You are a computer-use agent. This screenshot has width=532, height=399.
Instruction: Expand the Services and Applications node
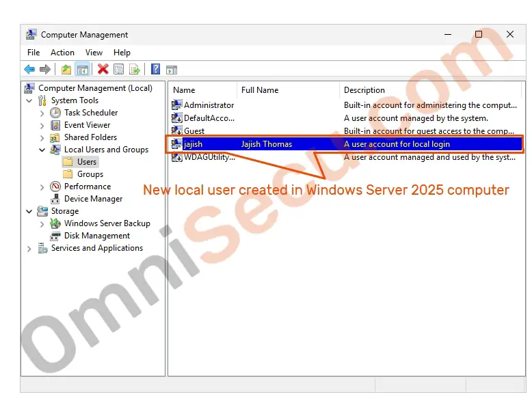[x=29, y=249]
